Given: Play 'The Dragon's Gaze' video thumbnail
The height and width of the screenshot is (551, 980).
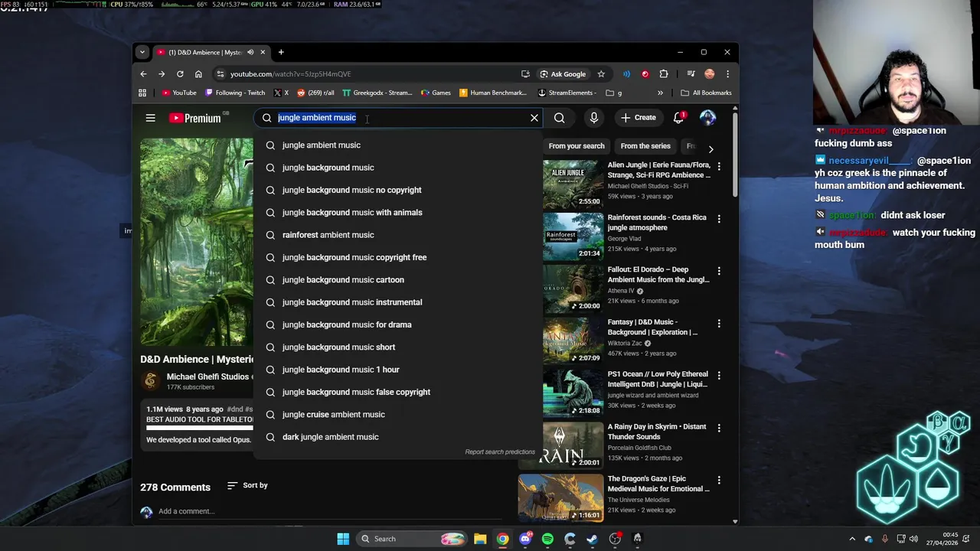Looking at the screenshot, I should pos(560,498).
